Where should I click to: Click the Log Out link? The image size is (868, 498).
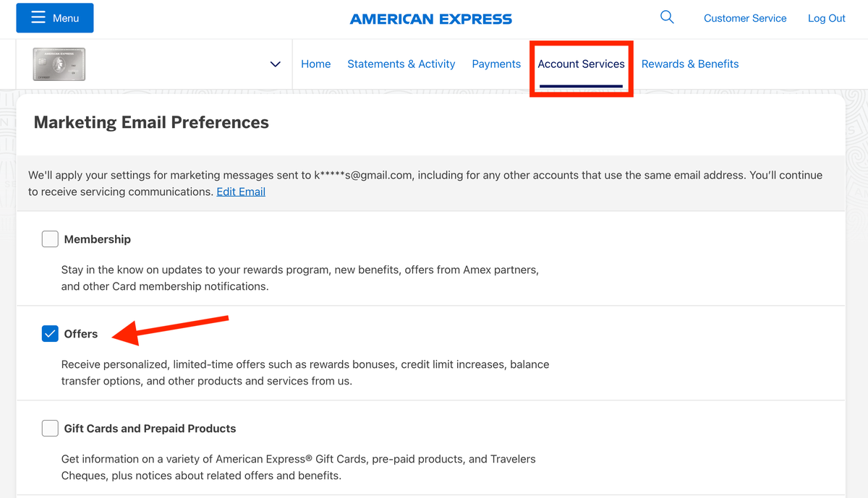coord(826,18)
